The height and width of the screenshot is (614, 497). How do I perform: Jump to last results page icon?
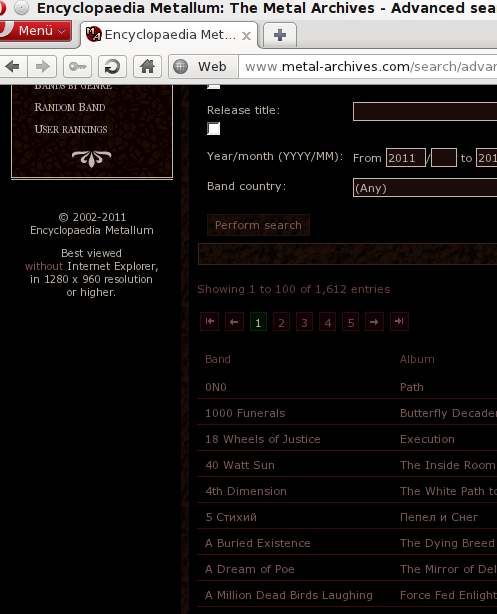(399, 322)
